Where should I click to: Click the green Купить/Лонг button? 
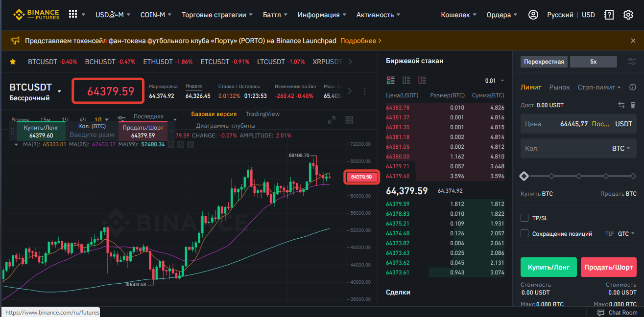pyautogui.click(x=549, y=267)
